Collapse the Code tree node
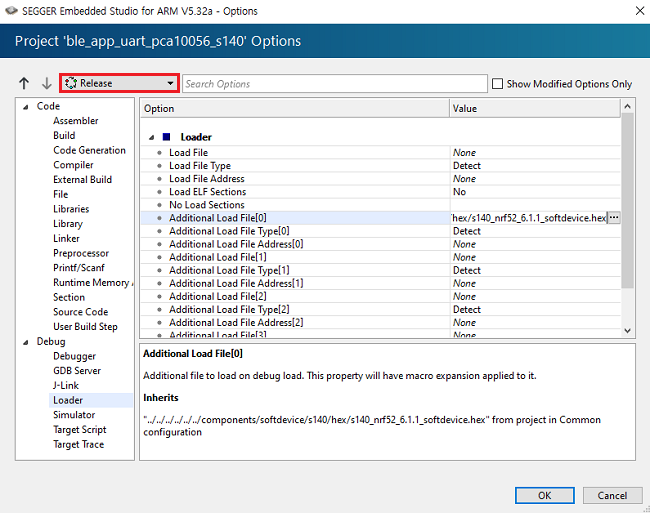Viewport: 650px width, 513px height. [26, 107]
